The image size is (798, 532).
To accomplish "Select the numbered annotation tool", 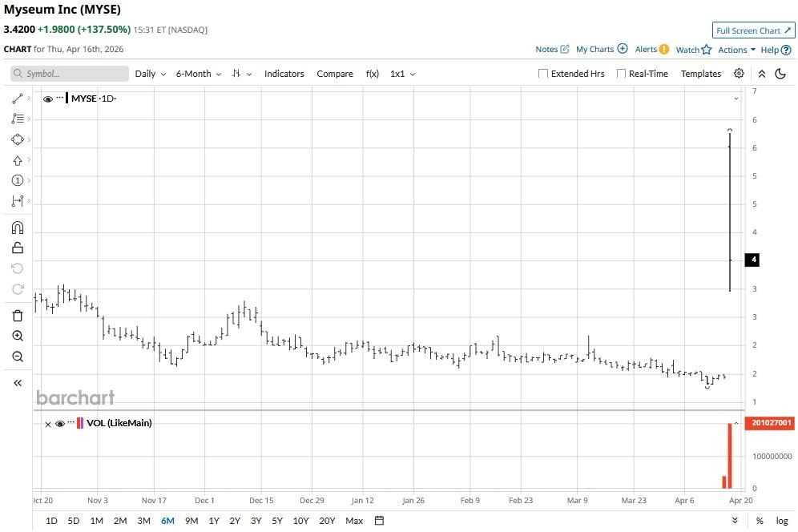I will (x=18, y=180).
